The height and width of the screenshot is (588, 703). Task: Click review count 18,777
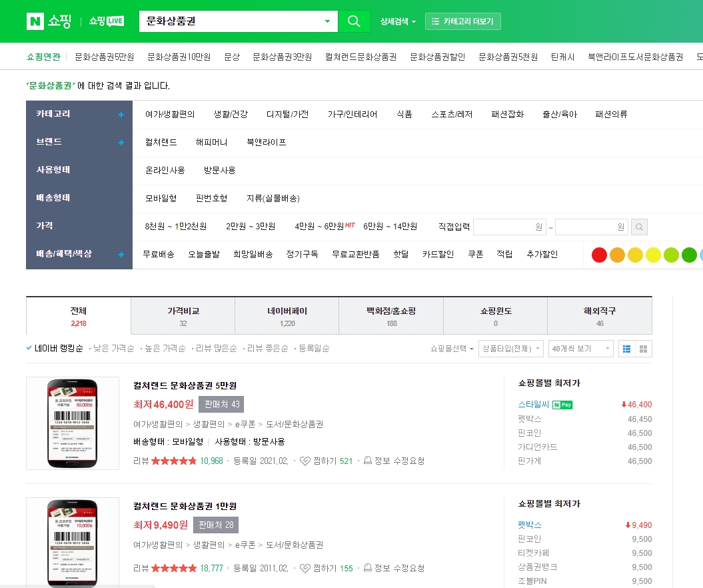pos(212,568)
